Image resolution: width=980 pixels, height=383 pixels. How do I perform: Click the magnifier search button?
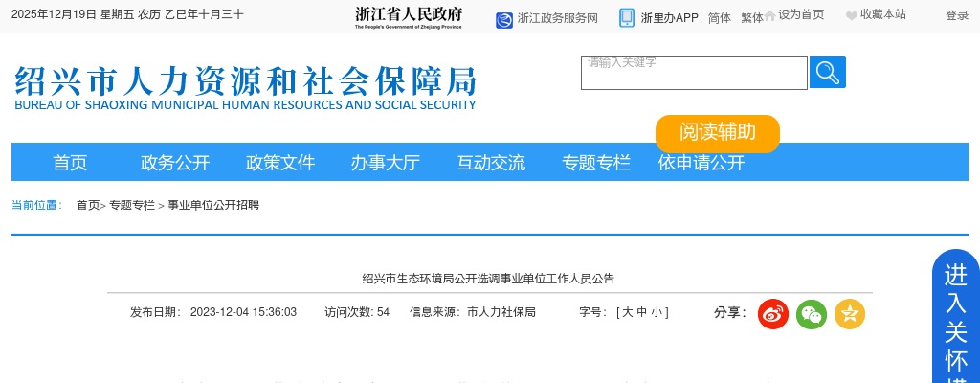(x=827, y=73)
